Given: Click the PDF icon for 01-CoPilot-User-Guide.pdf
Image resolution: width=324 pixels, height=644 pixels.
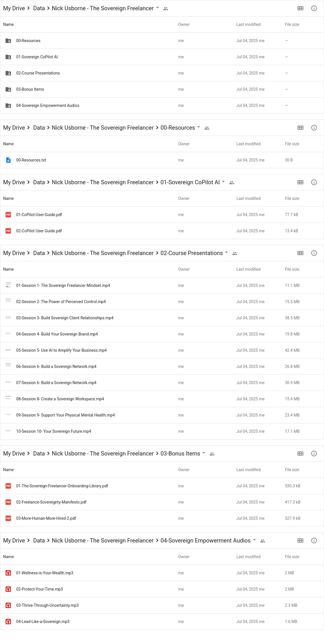Looking at the screenshot, I should 8,215.
